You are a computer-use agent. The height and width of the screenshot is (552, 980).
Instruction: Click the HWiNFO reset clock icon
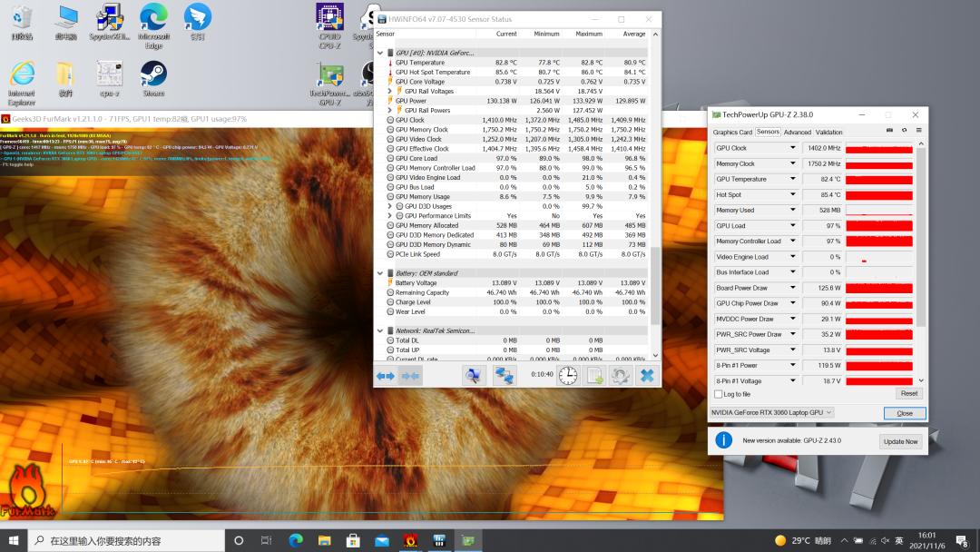[568, 375]
